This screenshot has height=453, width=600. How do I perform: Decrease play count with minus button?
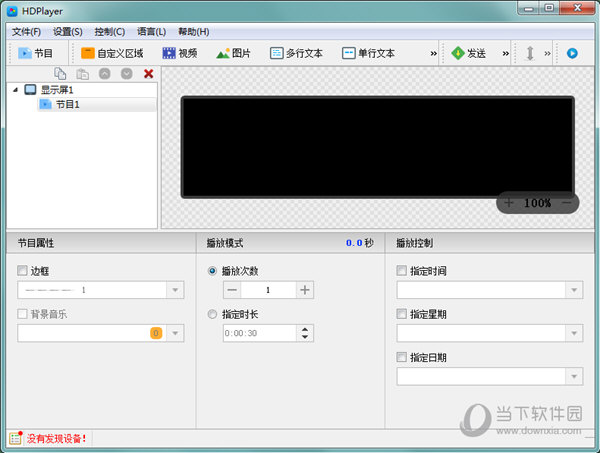click(x=232, y=290)
